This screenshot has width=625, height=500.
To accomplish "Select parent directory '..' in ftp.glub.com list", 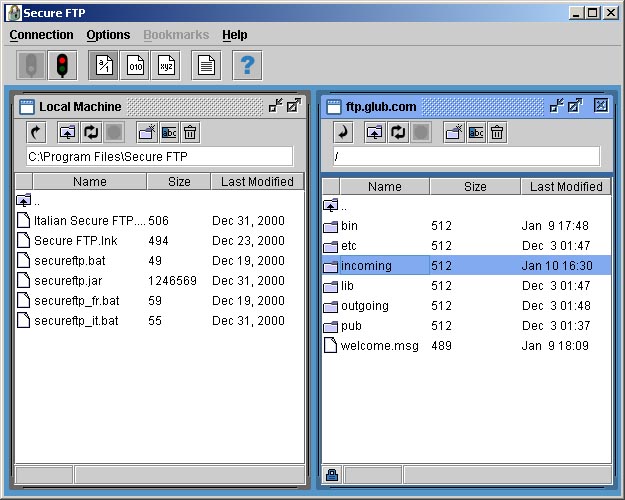I will 466,206.
